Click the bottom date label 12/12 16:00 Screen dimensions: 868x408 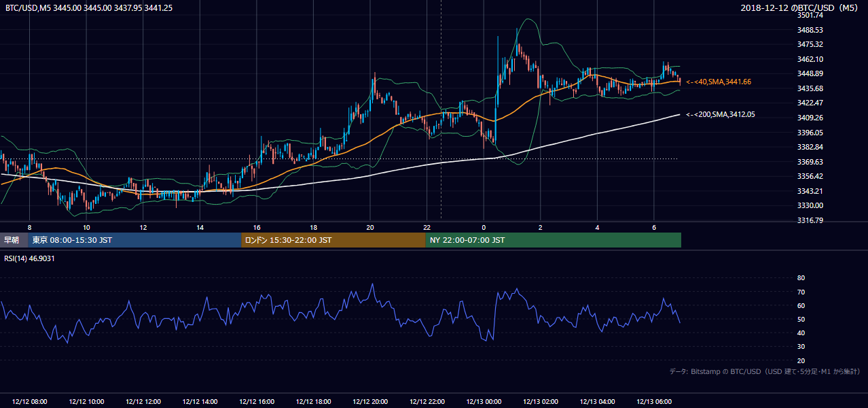(x=257, y=402)
